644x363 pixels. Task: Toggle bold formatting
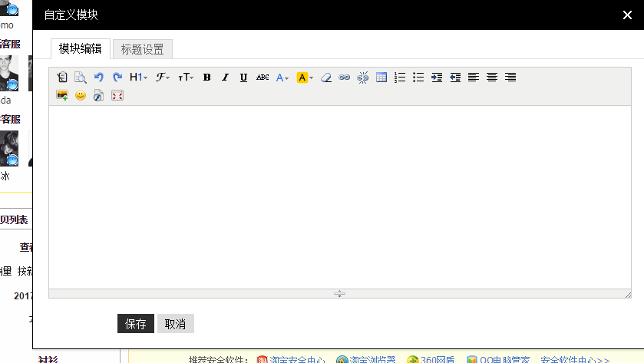pos(206,78)
